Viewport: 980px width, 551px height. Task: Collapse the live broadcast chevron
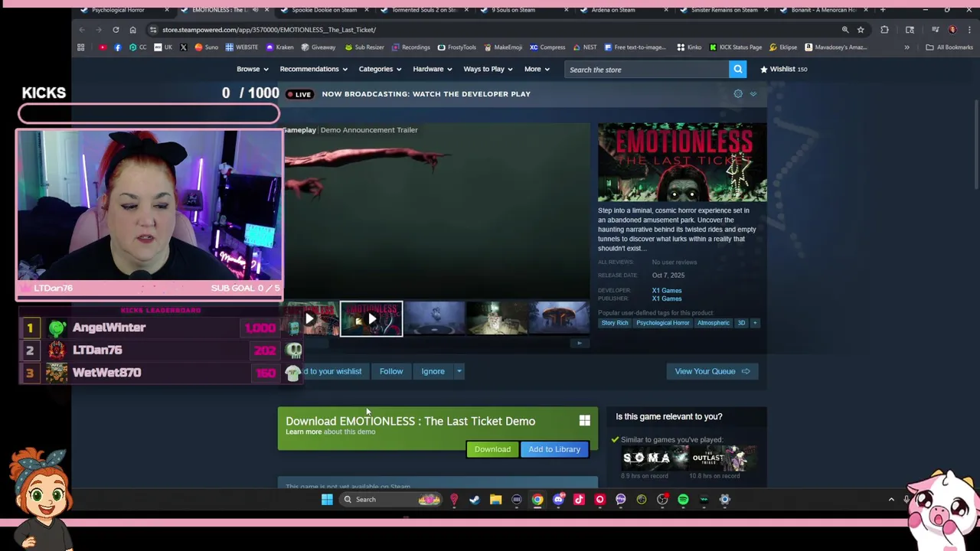[753, 93]
